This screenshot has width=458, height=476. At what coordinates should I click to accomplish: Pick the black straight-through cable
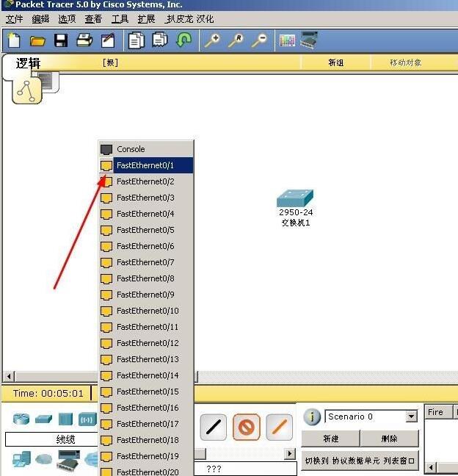tap(214, 427)
